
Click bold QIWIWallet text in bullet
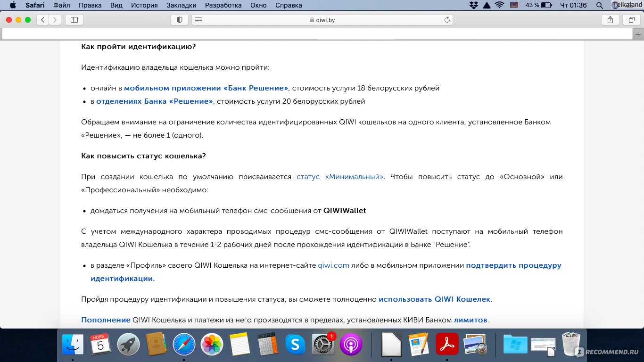tap(345, 211)
